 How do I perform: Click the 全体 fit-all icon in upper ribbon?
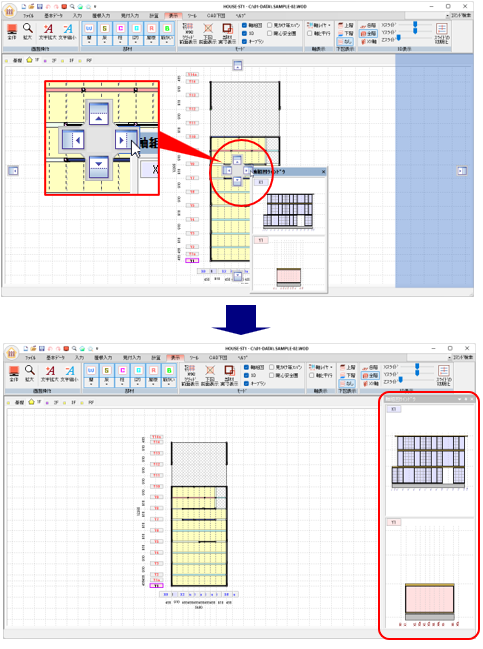pos(12,32)
